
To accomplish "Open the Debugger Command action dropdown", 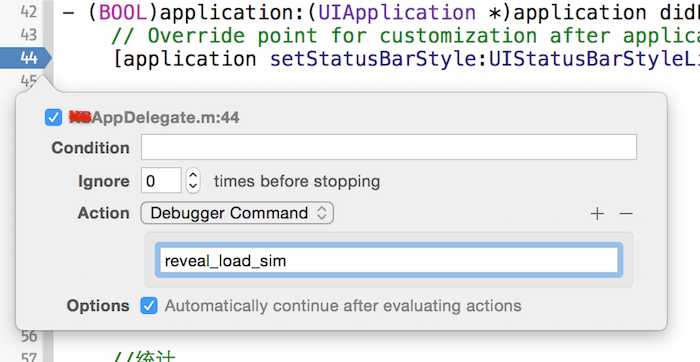I will (x=237, y=213).
